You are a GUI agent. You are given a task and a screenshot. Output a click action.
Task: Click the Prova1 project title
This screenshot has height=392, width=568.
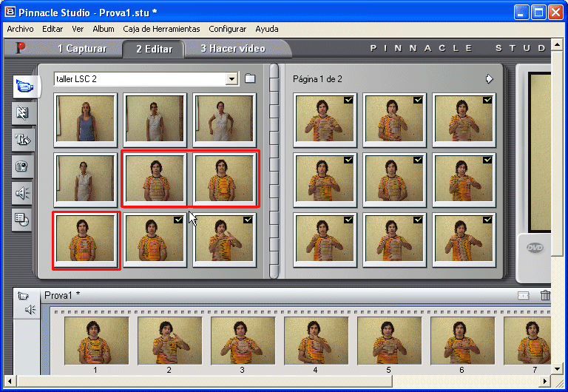pyautogui.click(x=62, y=295)
